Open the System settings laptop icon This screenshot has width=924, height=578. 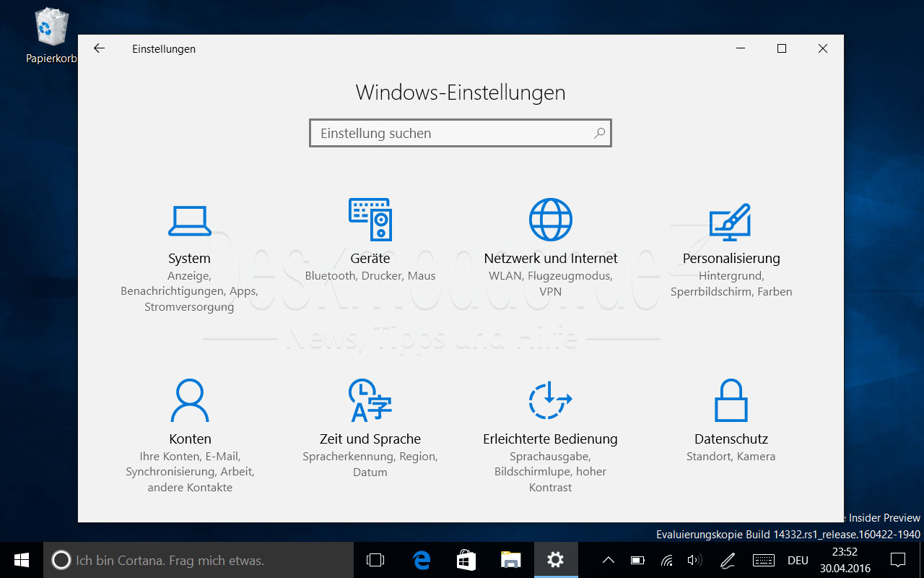[190, 220]
